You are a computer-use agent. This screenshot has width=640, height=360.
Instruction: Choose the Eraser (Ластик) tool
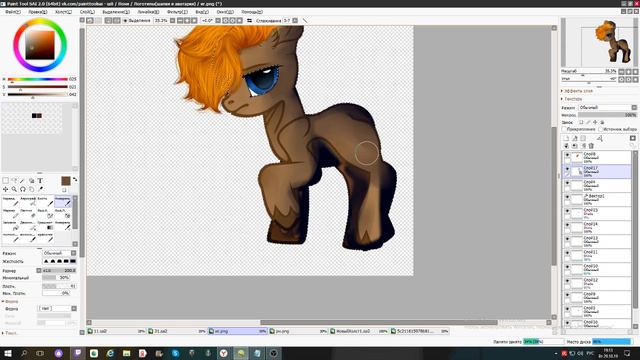(x=28, y=213)
